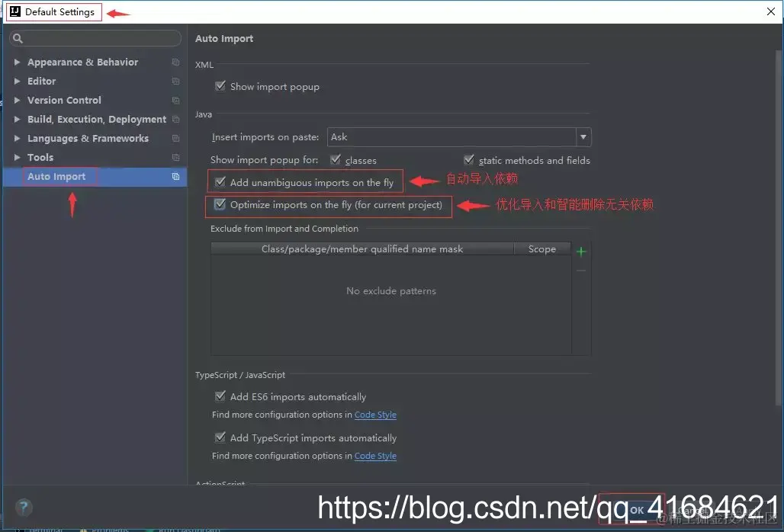Viewport: 784px width, 532px height.
Task: Expand Languages & Frameworks section
Action: point(17,138)
